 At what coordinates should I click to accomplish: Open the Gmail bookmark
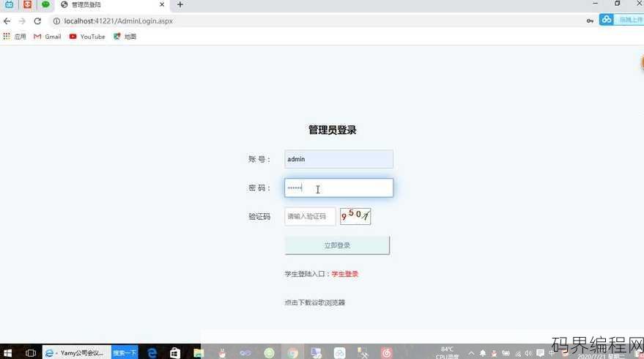click(x=47, y=37)
